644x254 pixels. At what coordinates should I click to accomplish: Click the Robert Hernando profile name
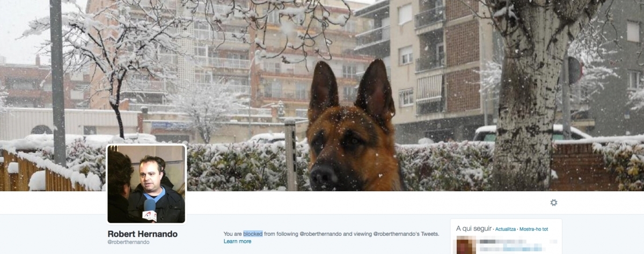142,234
